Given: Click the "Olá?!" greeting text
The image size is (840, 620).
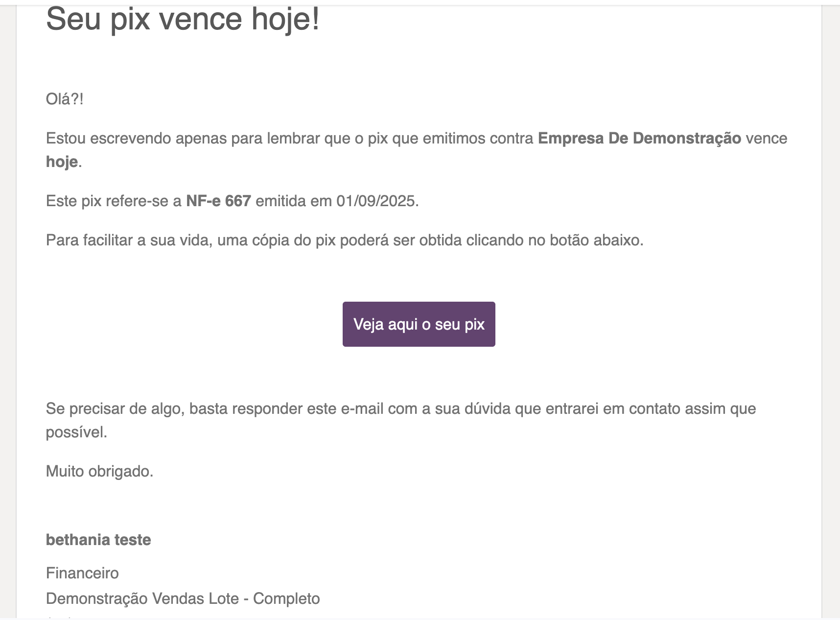Looking at the screenshot, I should pyautogui.click(x=65, y=99).
